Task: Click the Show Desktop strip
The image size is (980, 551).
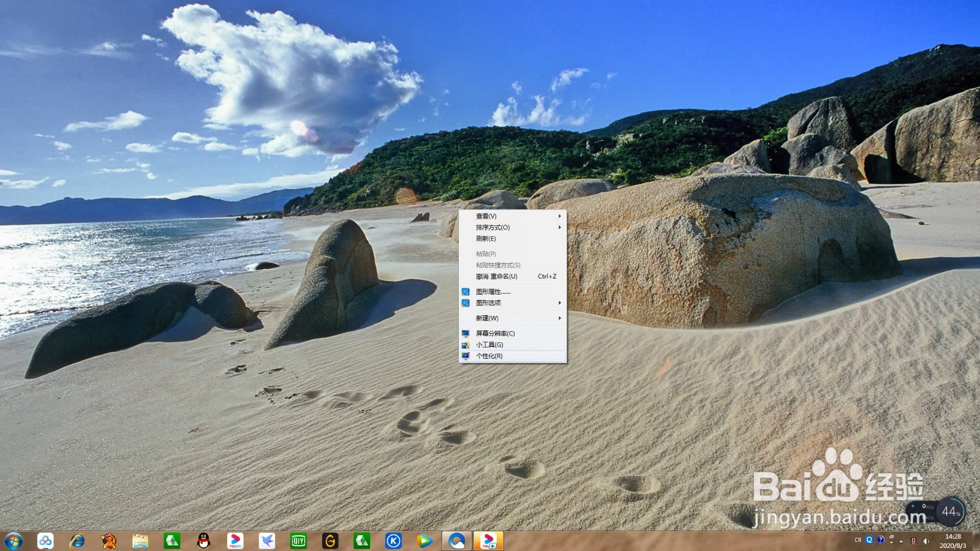Action: (x=976, y=541)
